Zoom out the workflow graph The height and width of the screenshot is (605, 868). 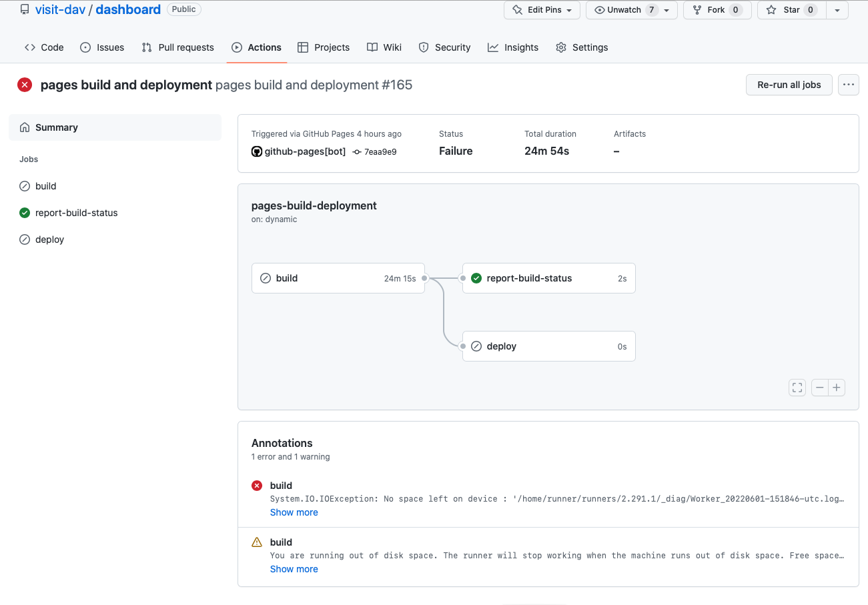[x=820, y=388]
